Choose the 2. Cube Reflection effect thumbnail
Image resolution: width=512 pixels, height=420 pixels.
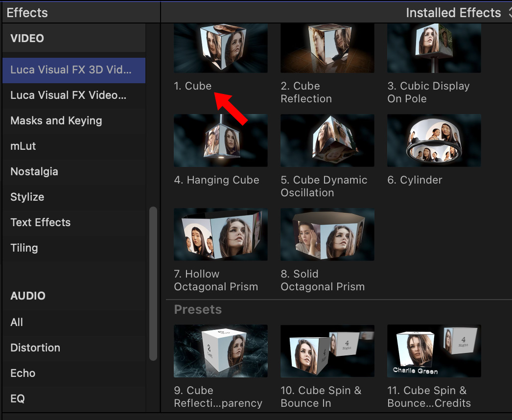coord(327,48)
